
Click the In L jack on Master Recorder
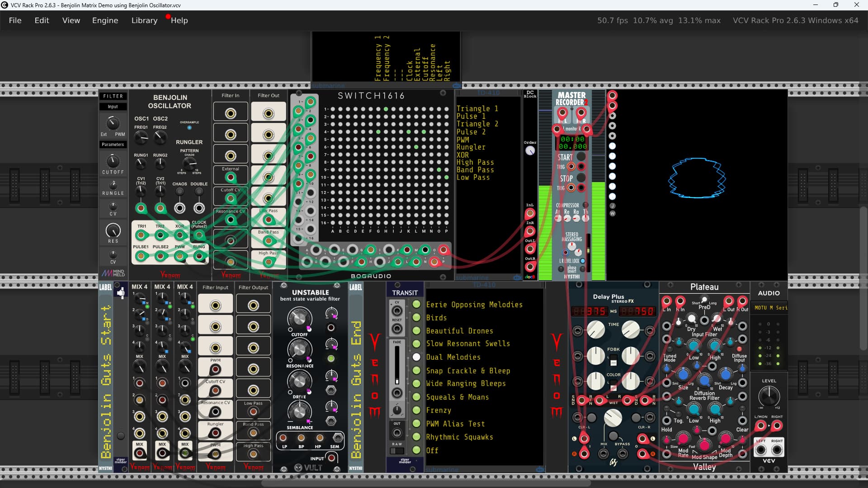click(562, 113)
